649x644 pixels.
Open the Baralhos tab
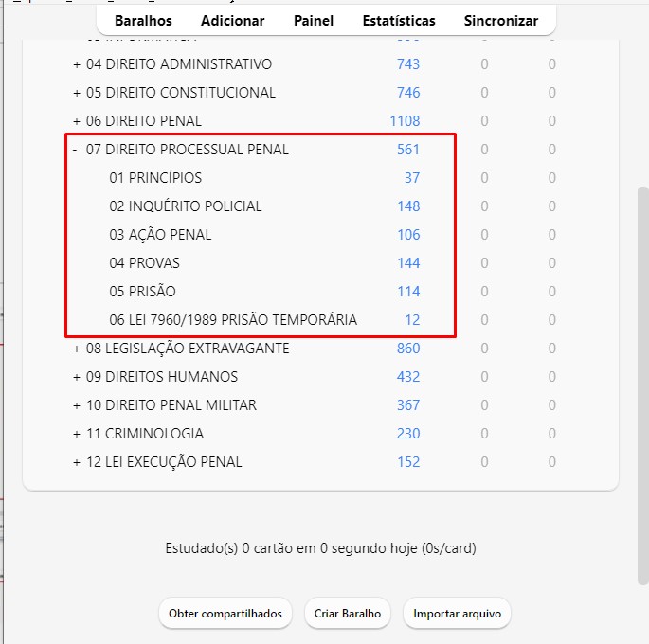point(143,20)
